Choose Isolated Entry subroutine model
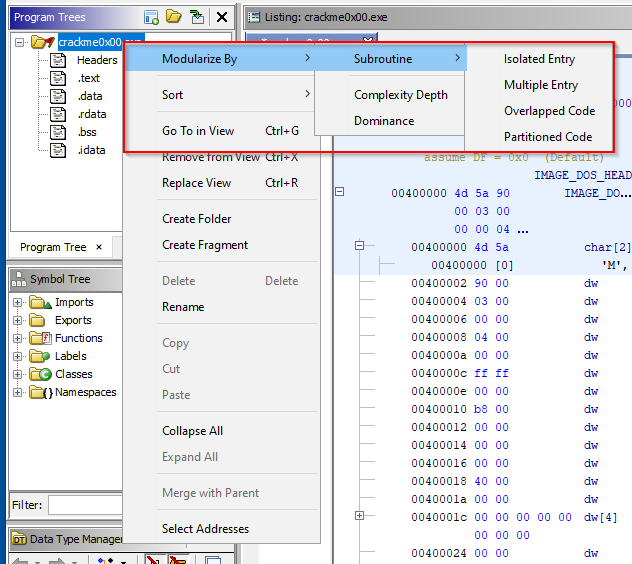 coord(539,59)
